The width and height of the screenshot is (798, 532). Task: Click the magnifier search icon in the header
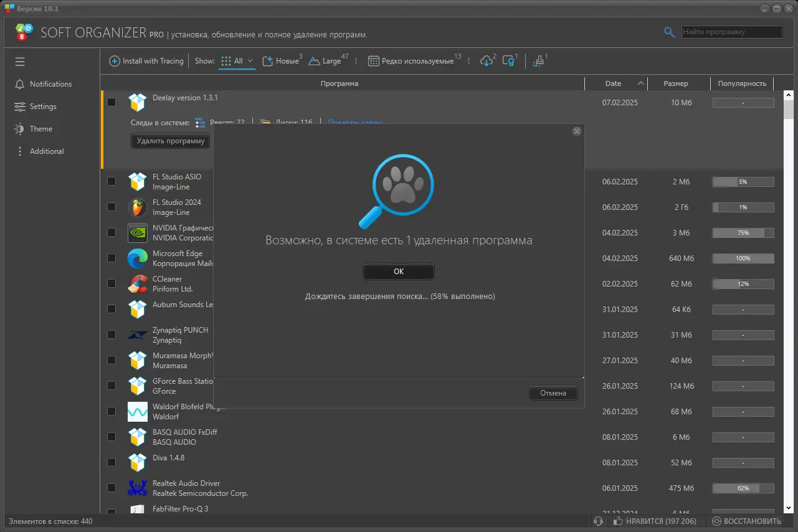click(x=670, y=32)
